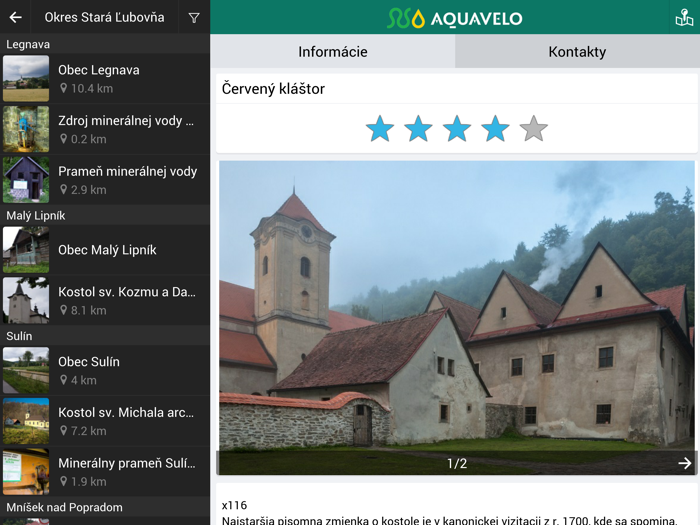Click the 8.1 km distance label
The width and height of the screenshot is (700, 525).
[88, 310]
